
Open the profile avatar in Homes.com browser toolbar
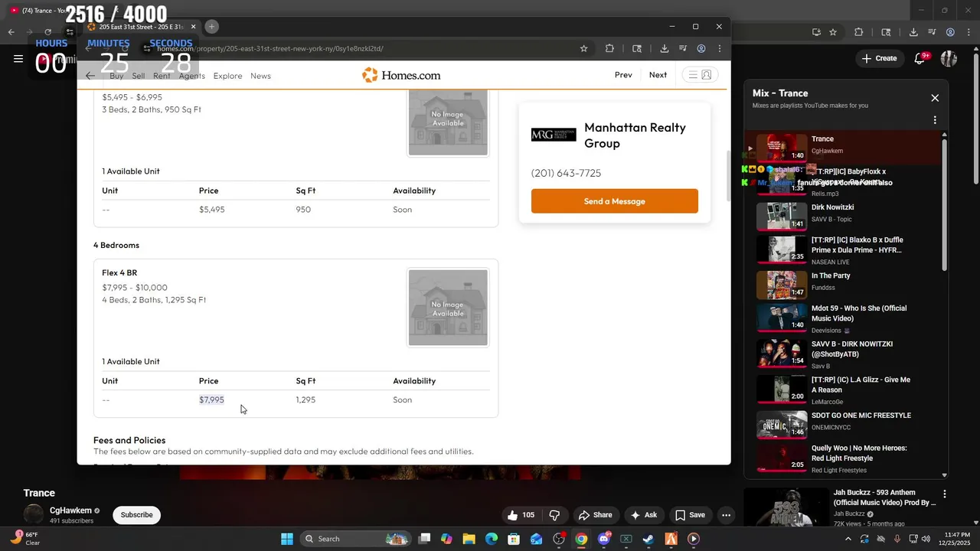click(701, 48)
